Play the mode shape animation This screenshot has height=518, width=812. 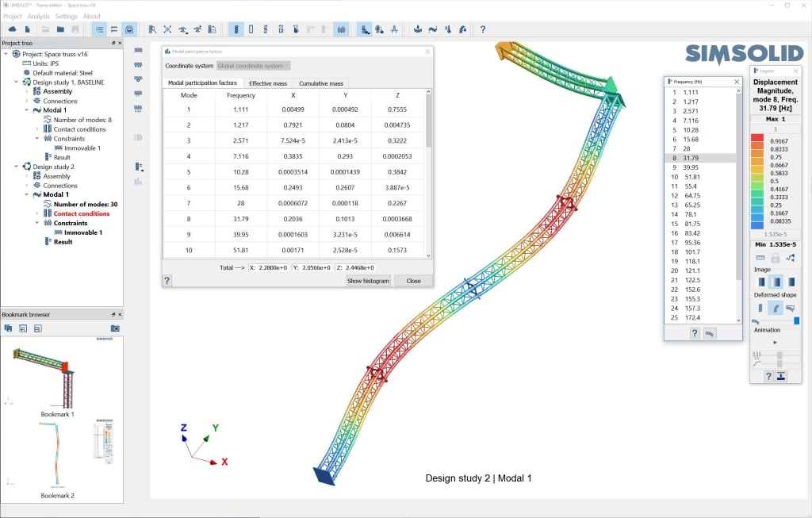pos(776,343)
